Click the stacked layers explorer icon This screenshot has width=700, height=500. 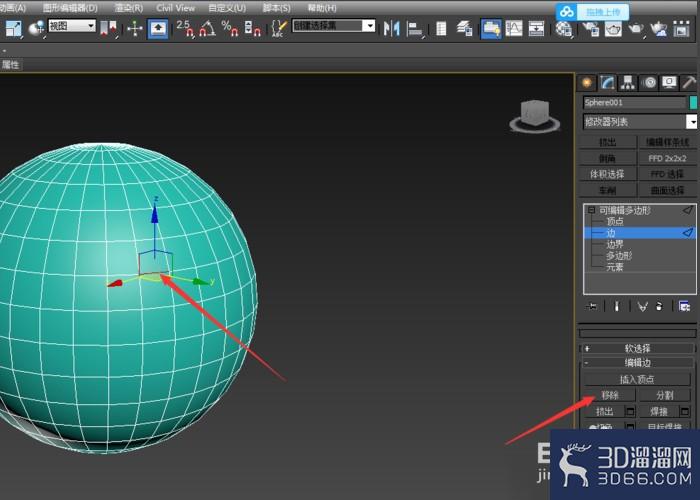tap(464, 29)
